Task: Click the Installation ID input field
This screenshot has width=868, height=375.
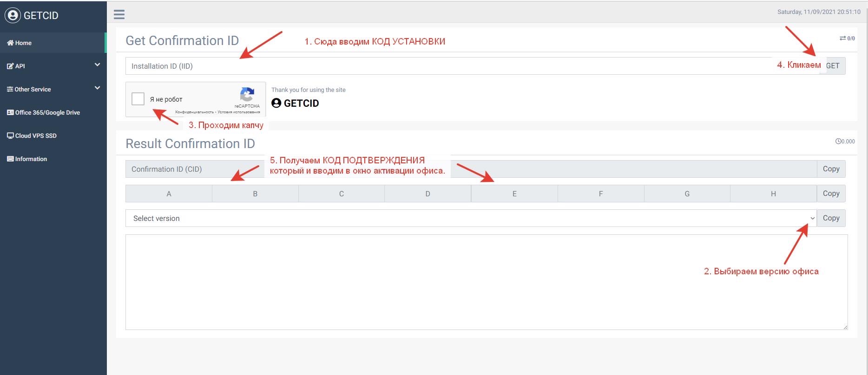Action: (473, 66)
